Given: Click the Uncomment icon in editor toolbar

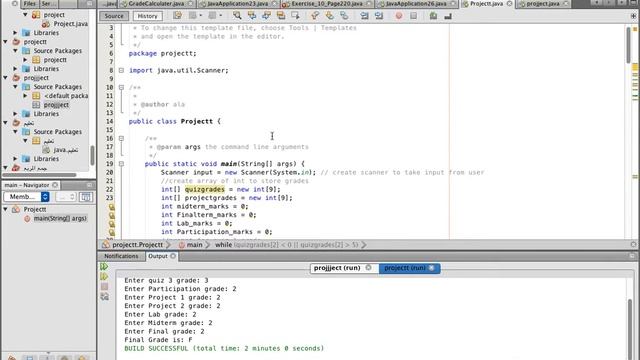Looking at the screenshot, I should tap(448, 16).
